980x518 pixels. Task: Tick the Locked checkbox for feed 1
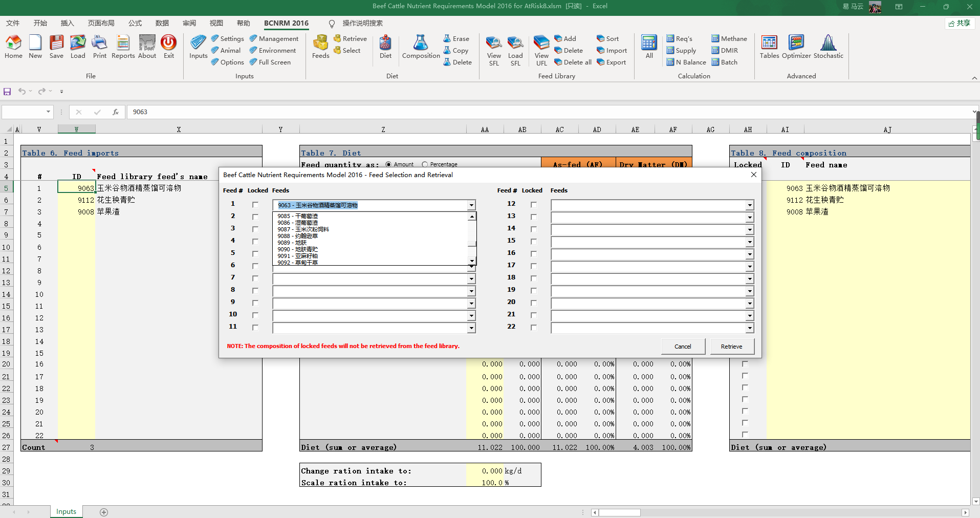(255, 205)
